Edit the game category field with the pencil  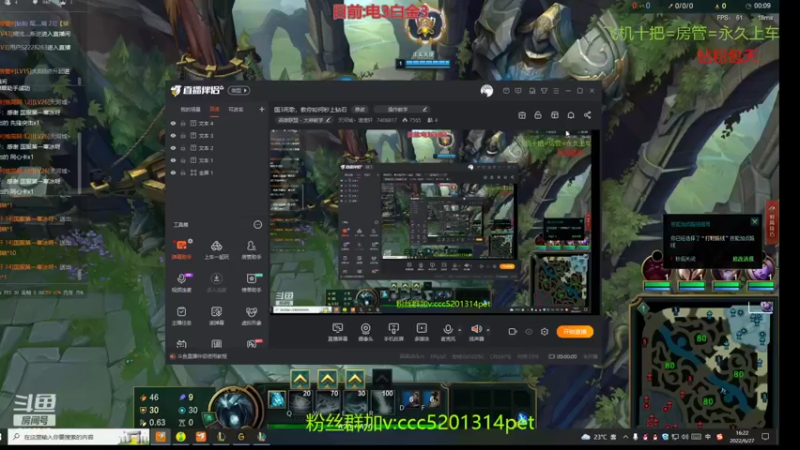click(x=328, y=120)
